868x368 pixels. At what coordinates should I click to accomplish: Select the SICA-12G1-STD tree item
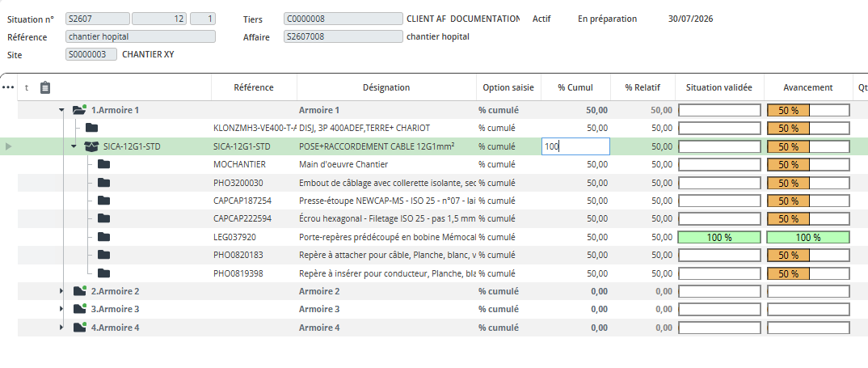point(133,147)
